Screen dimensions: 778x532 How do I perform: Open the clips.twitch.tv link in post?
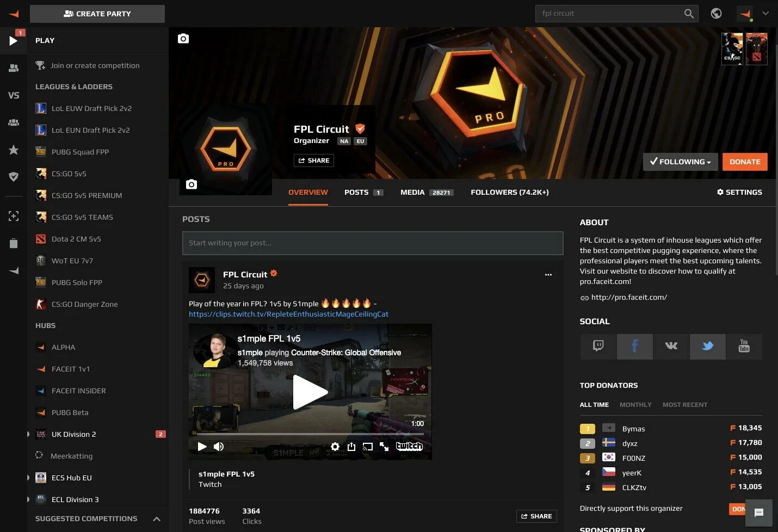click(288, 314)
